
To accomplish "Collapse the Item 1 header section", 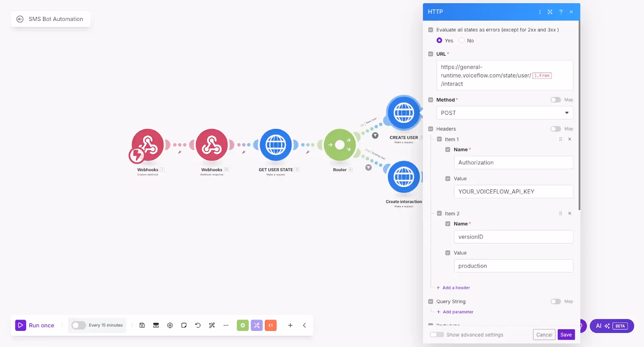I will 440,139.
